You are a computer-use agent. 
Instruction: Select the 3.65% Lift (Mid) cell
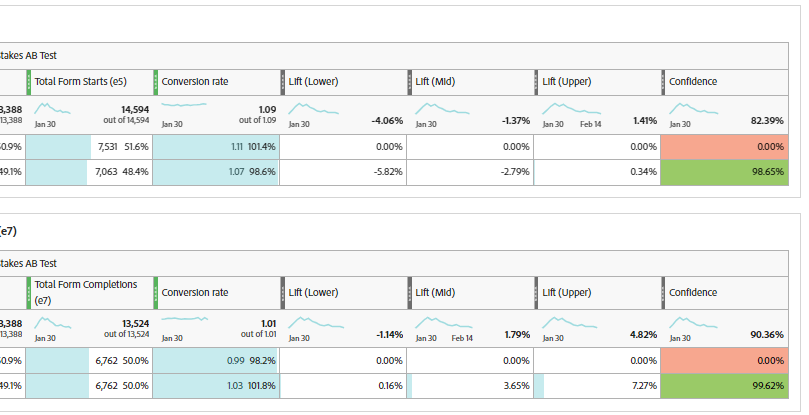[469, 386]
